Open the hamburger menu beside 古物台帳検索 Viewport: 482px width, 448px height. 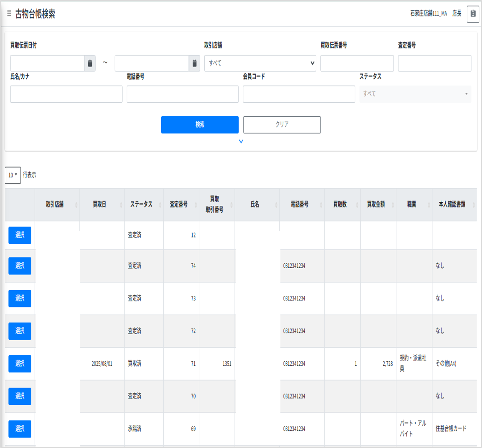(9, 14)
